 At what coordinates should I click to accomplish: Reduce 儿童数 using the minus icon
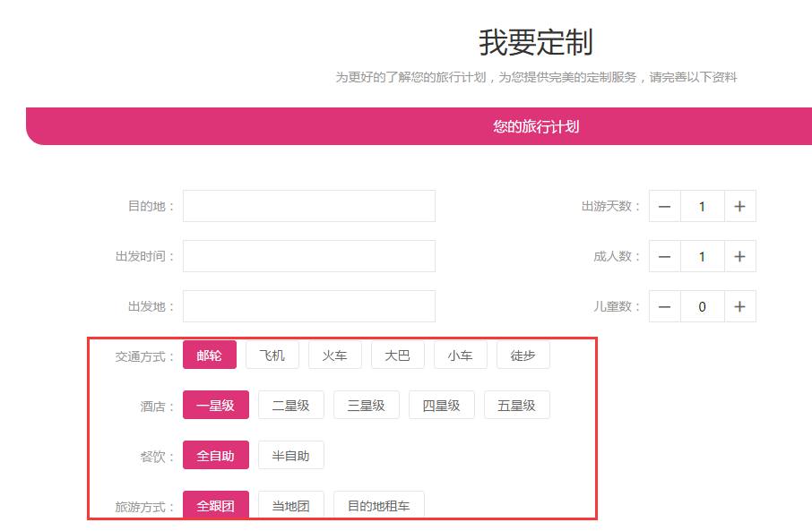point(664,306)
